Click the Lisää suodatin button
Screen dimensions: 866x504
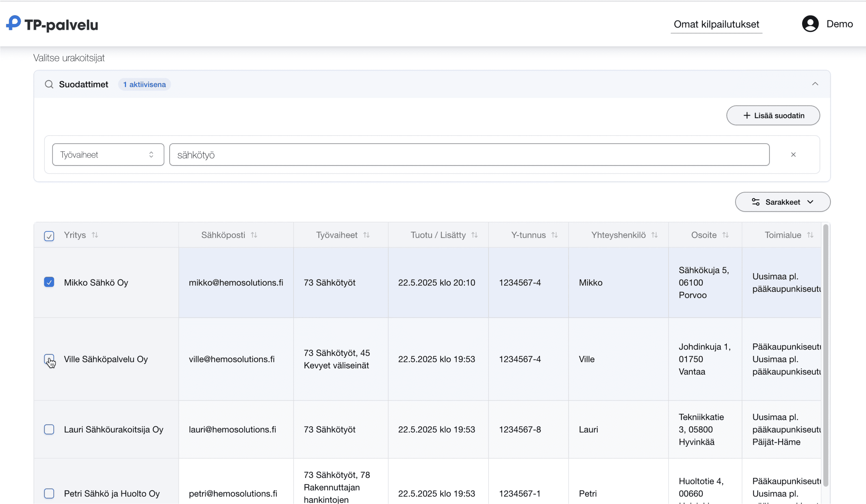click(x=773, y=116)
